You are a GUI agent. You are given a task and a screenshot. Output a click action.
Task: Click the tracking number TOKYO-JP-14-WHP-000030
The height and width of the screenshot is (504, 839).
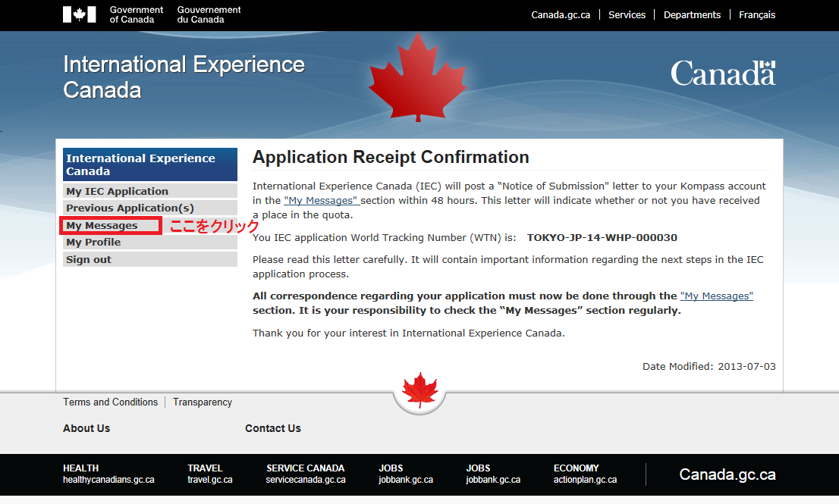(x=602, y=238)
